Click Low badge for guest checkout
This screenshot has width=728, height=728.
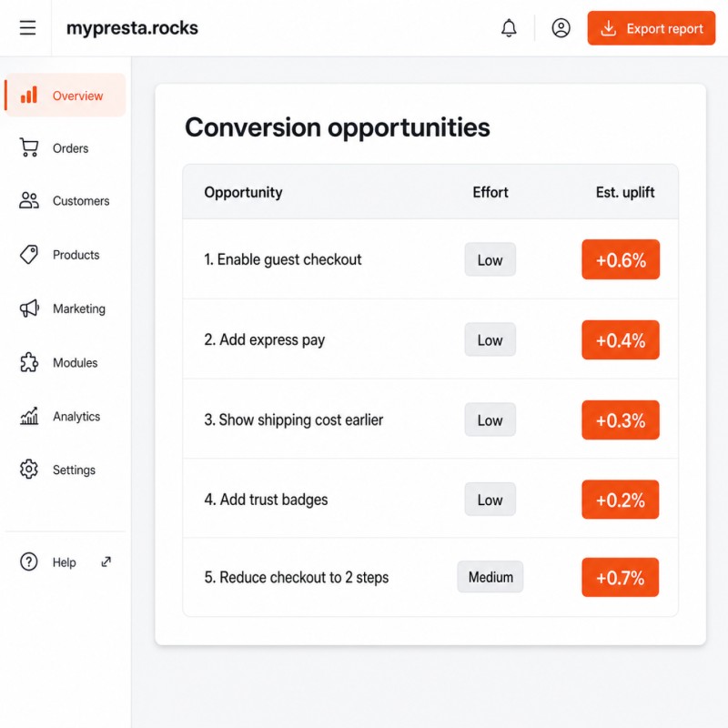(x=490, y=259)
